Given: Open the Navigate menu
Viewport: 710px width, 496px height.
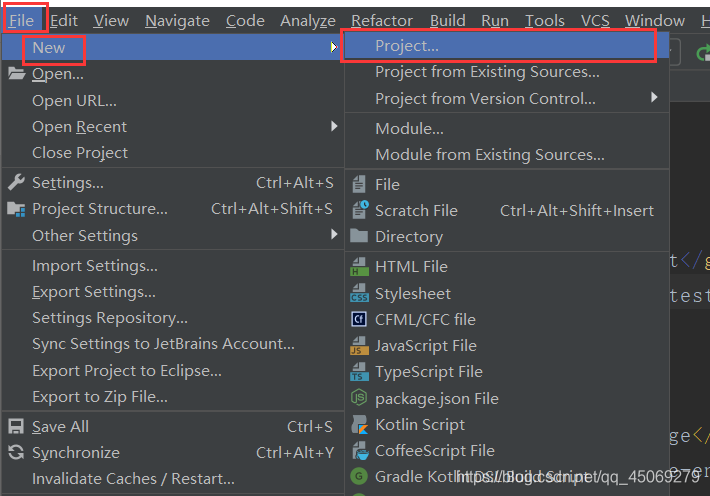Looking at the screenshot, I should tap(177, 20).
